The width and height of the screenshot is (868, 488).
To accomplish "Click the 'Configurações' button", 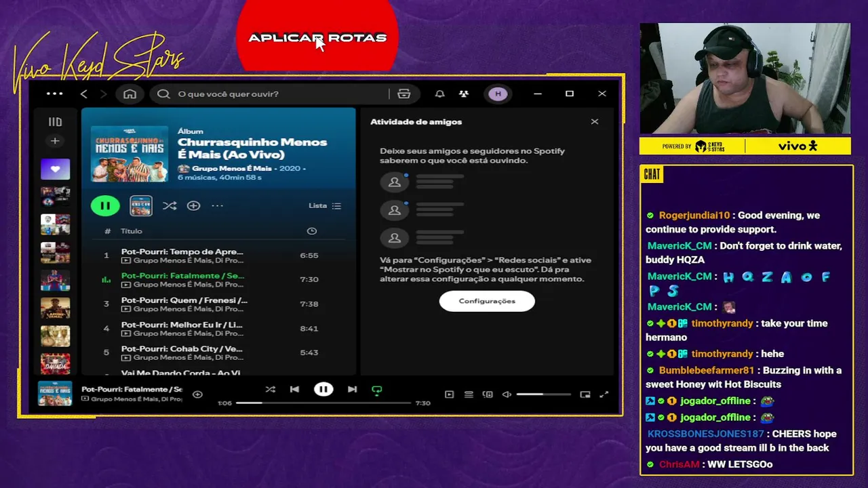I will [x=487, y=301].
